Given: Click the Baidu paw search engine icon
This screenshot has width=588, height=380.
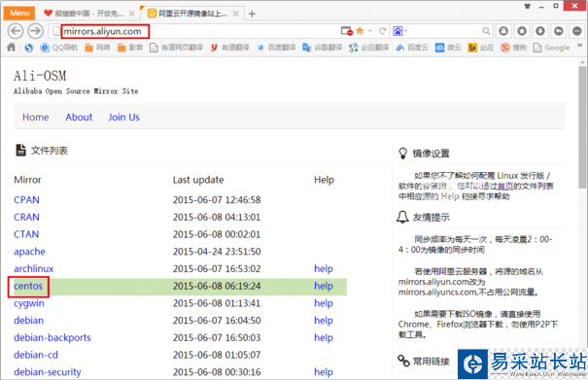Looking at the screenshot, I should point(398,31).
